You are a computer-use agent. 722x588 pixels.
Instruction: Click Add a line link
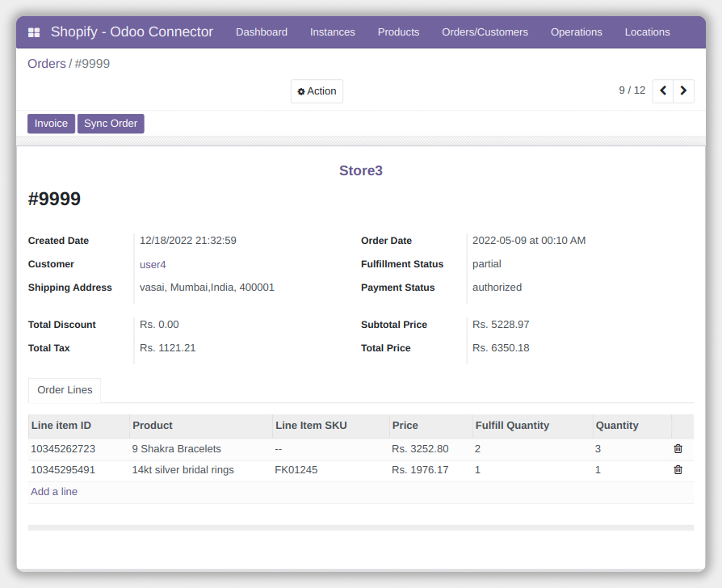click(54, 492)
